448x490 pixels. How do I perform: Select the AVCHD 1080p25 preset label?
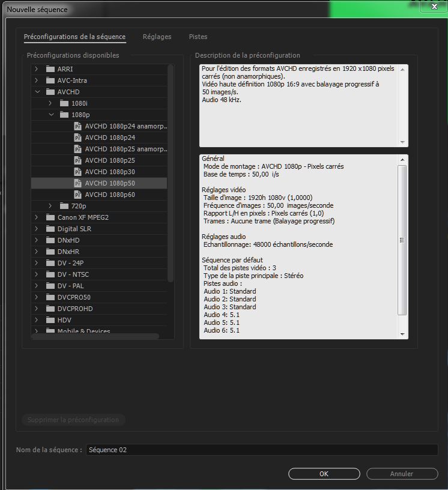[110, 160]
